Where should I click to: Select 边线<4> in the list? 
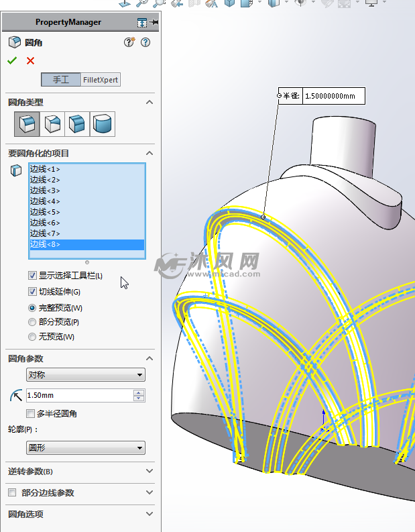point(87,201)
